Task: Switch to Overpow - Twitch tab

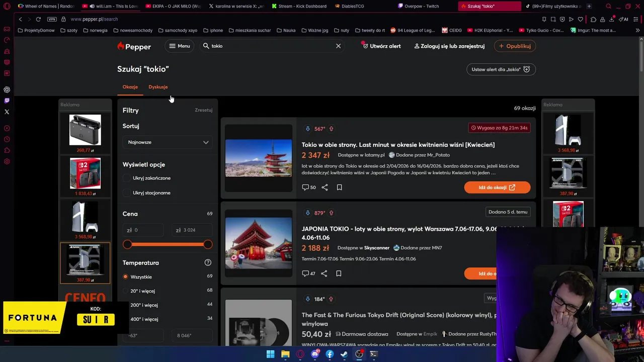Action: pos(418,6)
